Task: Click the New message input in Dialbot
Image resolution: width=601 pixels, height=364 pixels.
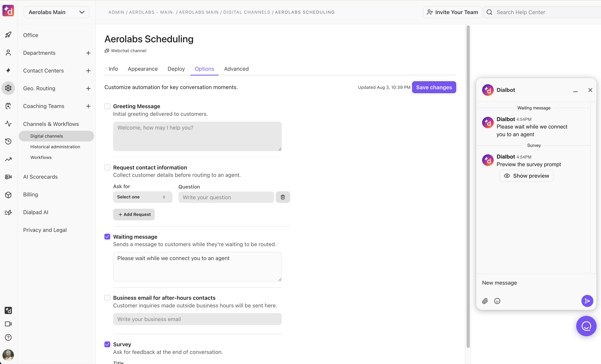Action: 536,283
